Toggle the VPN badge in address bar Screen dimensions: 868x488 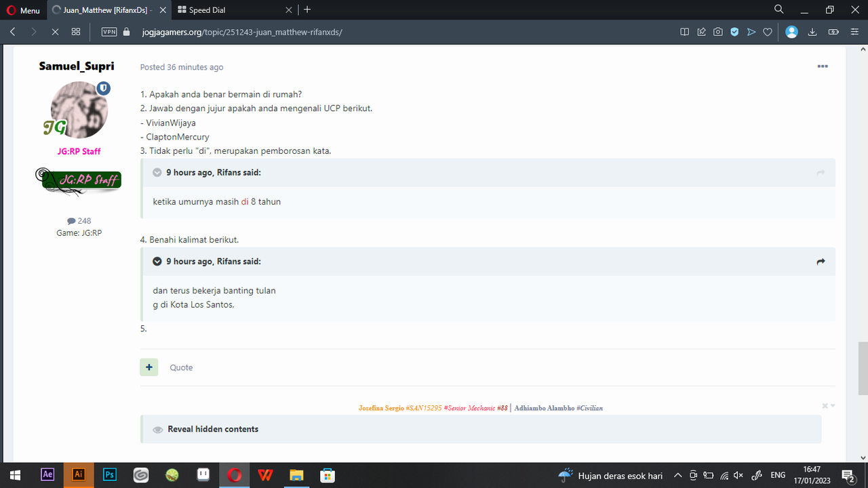click(x=108, y=32)
